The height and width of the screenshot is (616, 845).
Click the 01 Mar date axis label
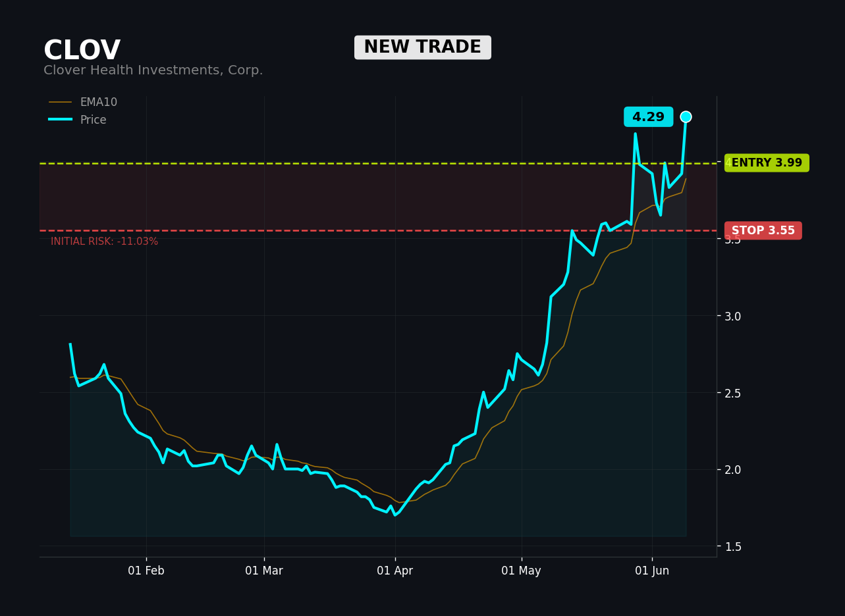coord(264,571)
